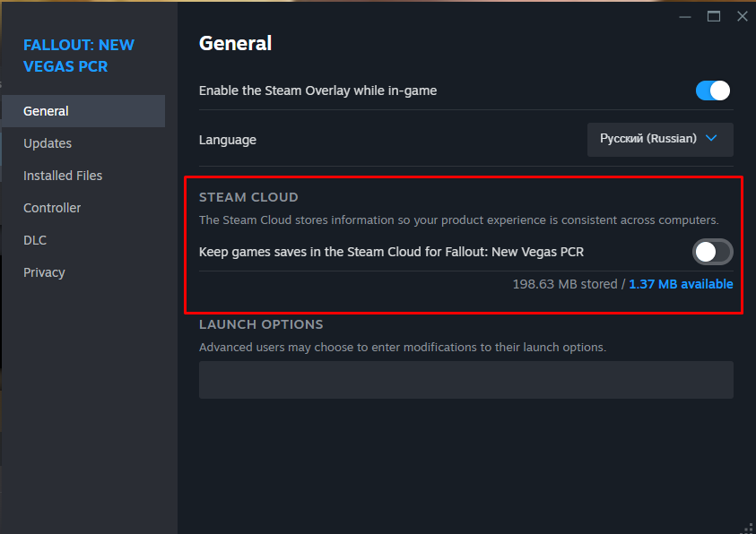Screen dimensions: 756x534
Task: Click the "1.37 MB available" link
Action: (681, 284)
